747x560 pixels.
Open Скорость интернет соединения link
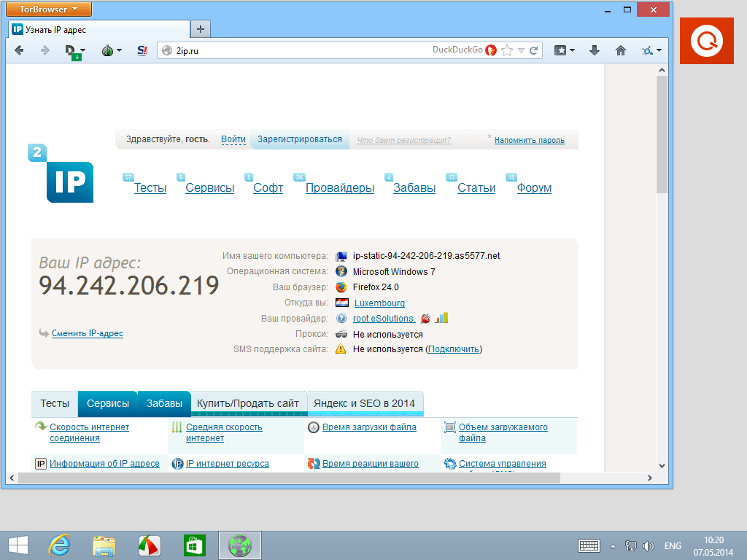pos(89,432)
